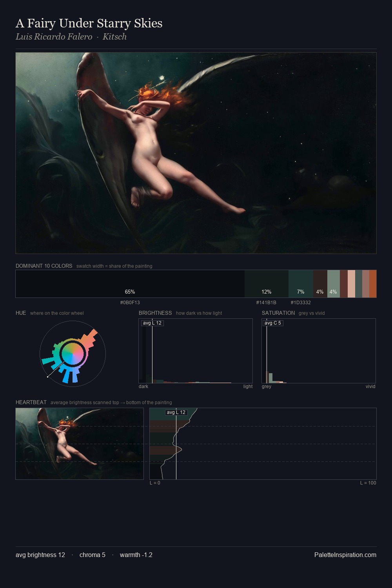Screen dimensions: 392x588
Task: Select the rust orange swatch at palette end
Action: pos(373,284)
